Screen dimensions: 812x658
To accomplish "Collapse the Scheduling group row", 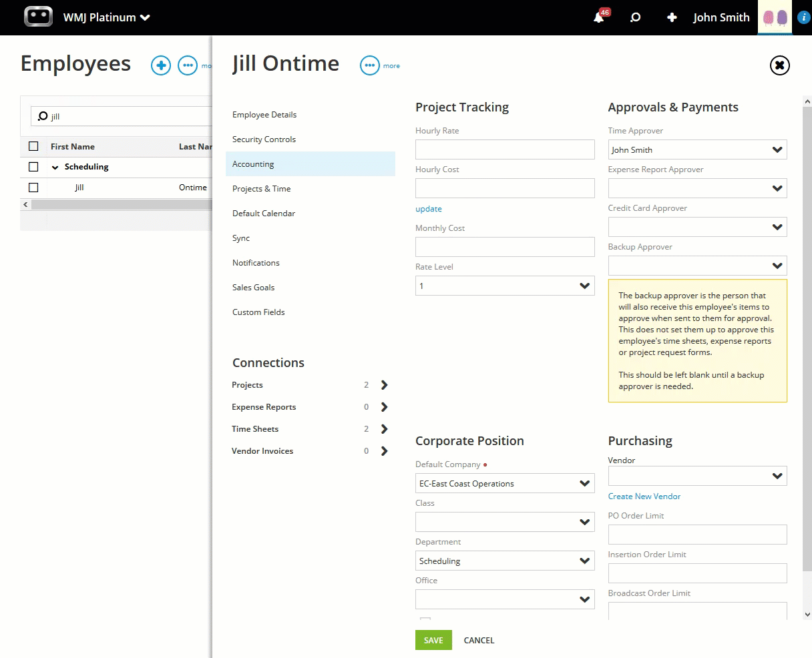I will [x=55, y=168].
